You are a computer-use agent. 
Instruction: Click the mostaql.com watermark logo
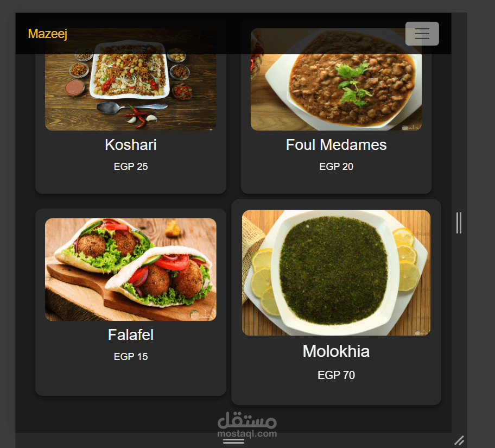pyautogui.click(x=247, y=425)
